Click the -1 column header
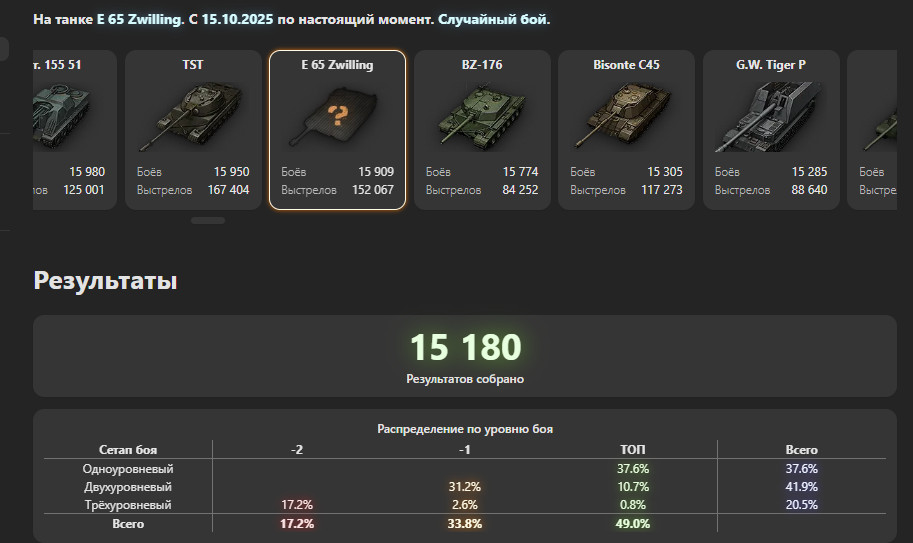 (465, 450)
